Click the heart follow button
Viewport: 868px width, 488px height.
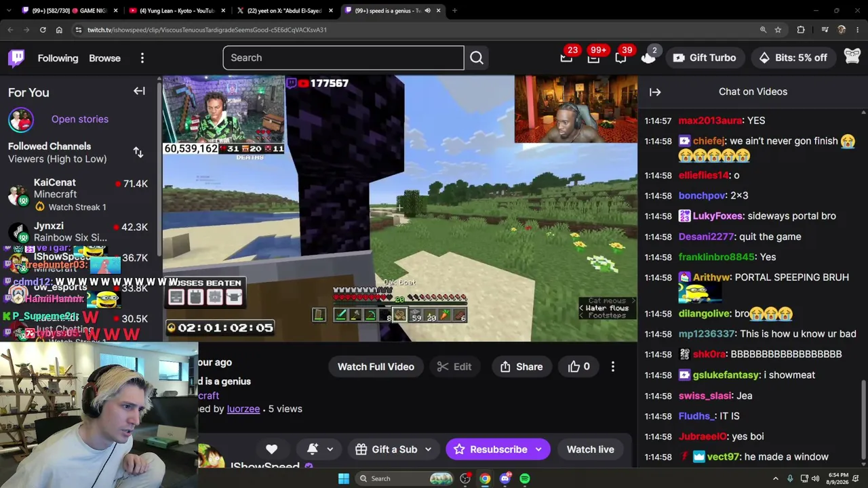pos(271,449)
